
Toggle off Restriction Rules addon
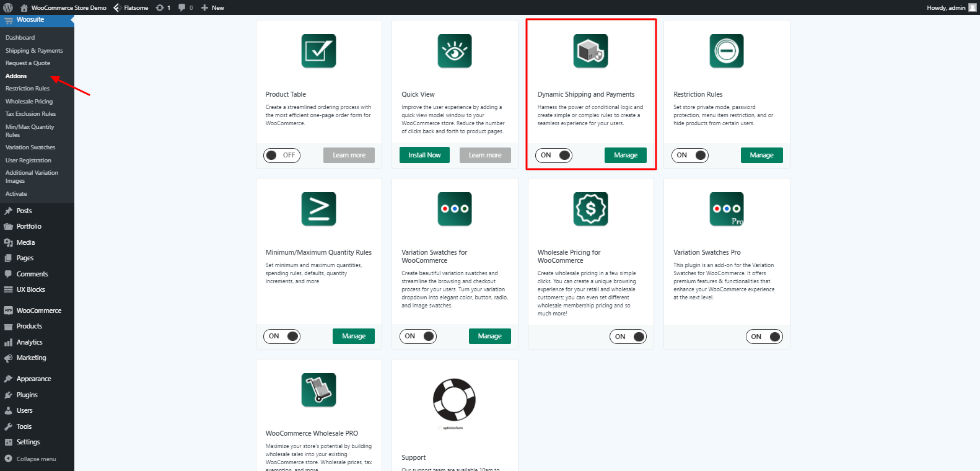[x=689, y=155]
